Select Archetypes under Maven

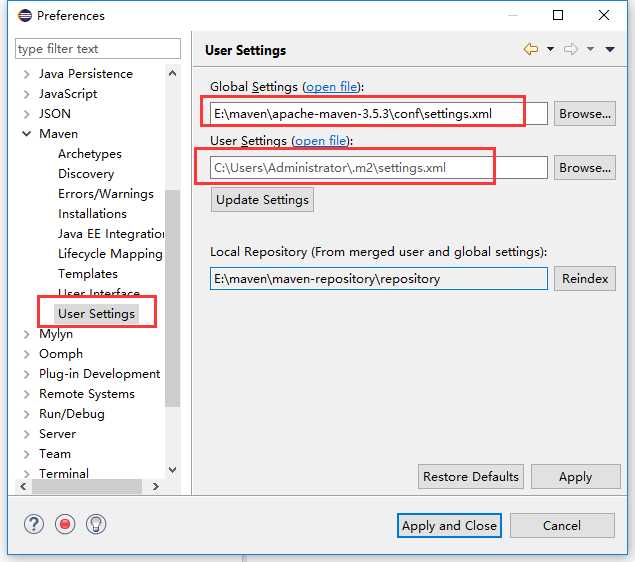tap(89, 154)
